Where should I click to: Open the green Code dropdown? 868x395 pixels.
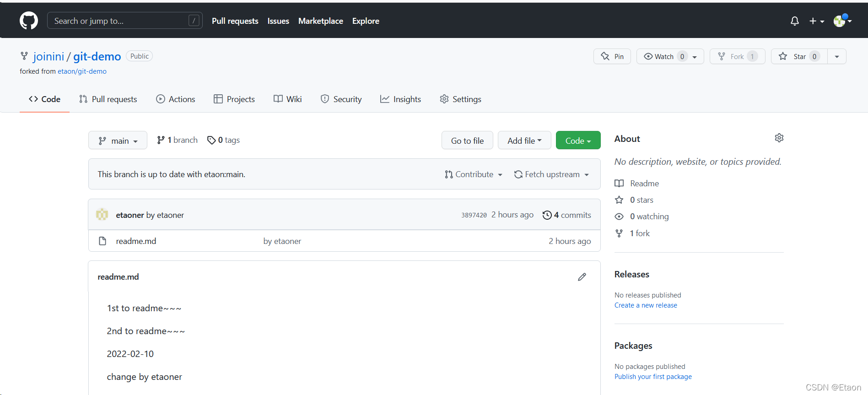578,141
